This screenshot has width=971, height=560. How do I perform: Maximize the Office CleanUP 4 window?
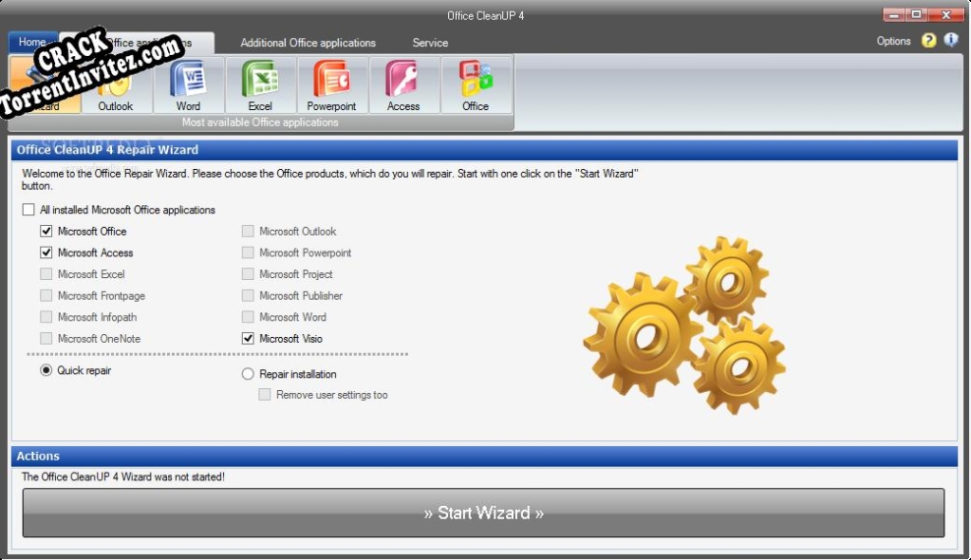click(917, 15)
